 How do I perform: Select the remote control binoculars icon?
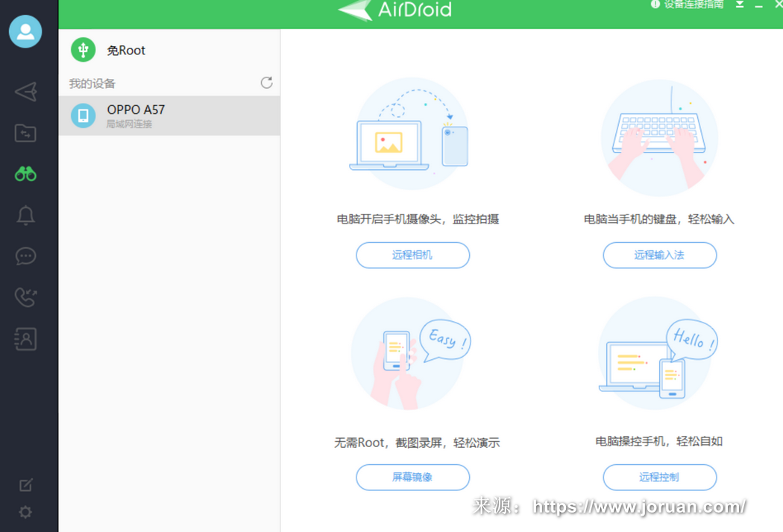pyautogui.click(x=25, y=174)
